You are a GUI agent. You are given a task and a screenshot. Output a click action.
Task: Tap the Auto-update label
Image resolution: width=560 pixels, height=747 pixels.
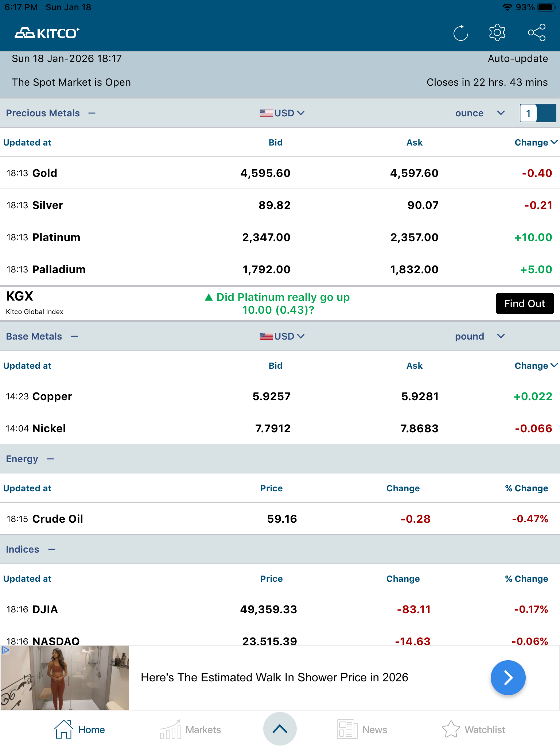[x=518, y=59]
